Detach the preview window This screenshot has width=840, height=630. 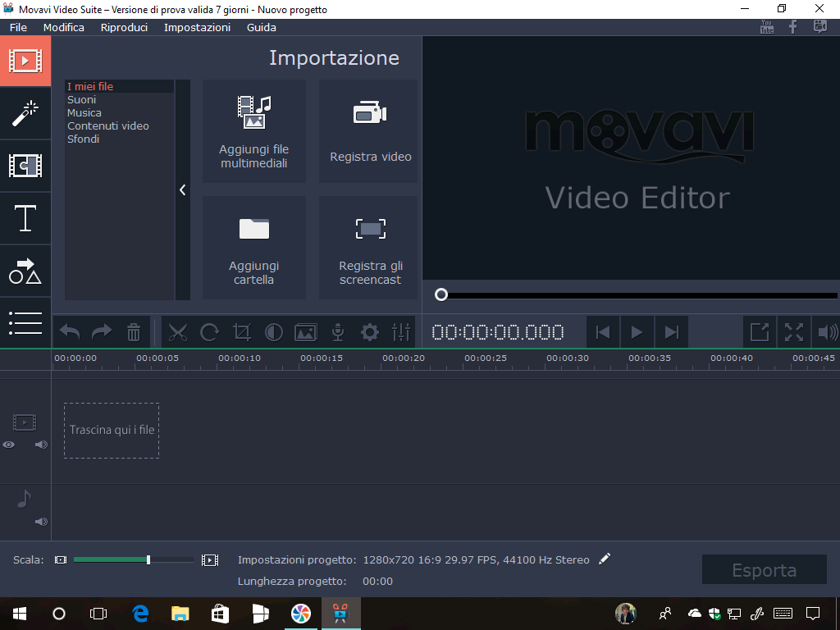click(x=759, y=333)
